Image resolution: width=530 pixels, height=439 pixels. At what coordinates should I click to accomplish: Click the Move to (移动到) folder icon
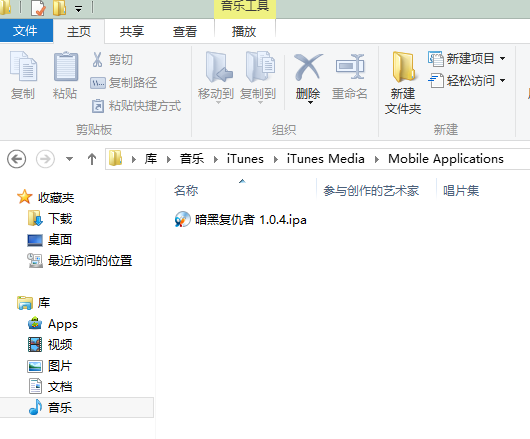click(218, 67)
